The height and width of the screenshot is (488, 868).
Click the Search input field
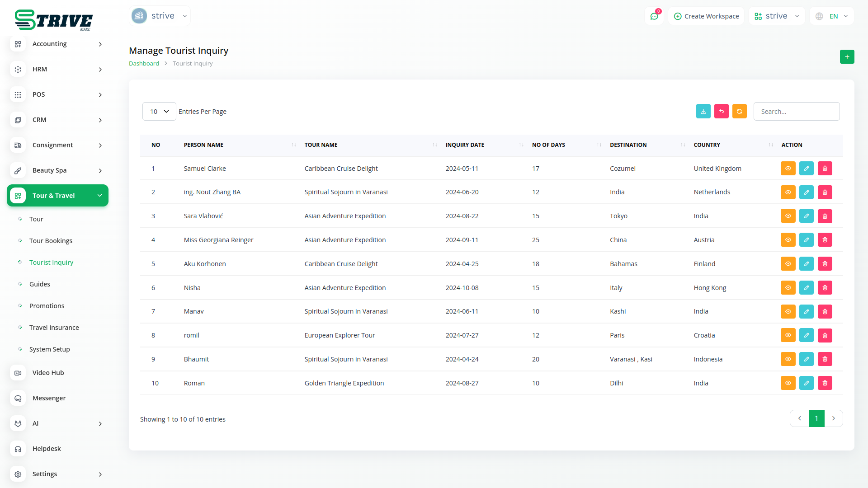796,112
